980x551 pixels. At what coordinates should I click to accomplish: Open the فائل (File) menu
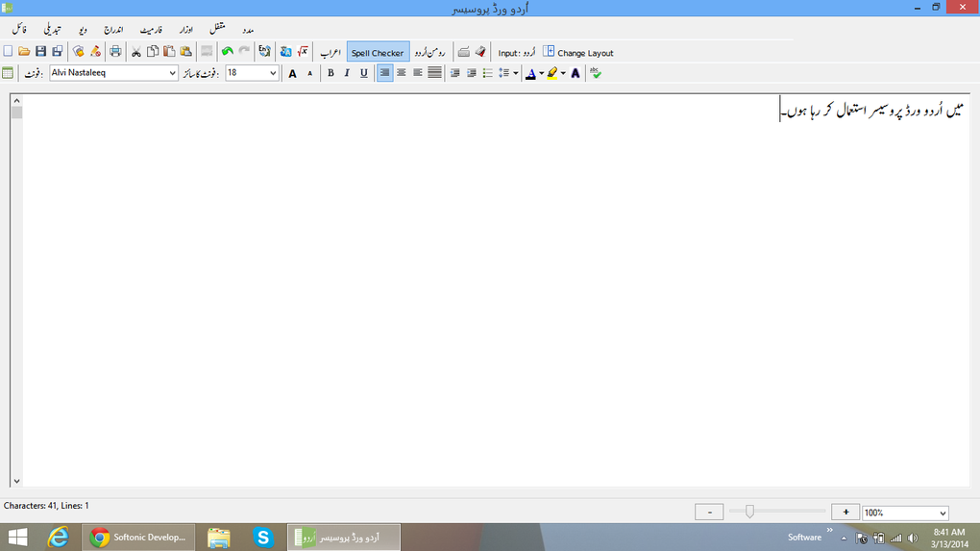[x=20, y=30]
